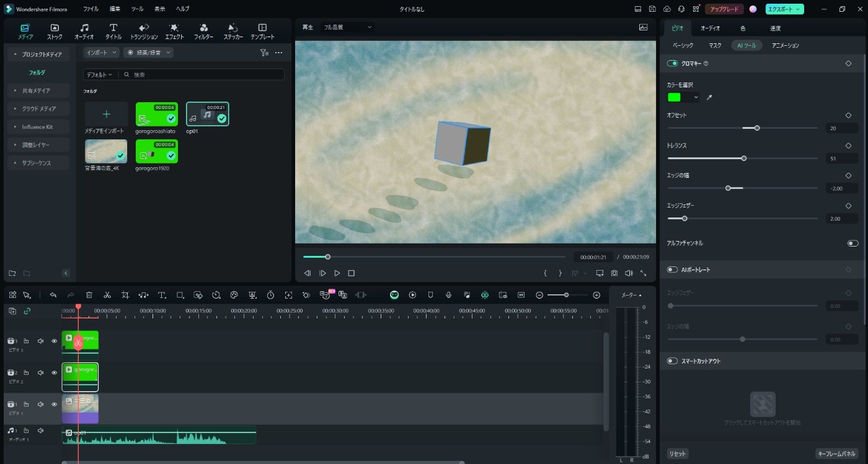This screenshot has height=464, width=868.
Task: Expand the 共有メディア tree item
Action: (x=37, y=90)
